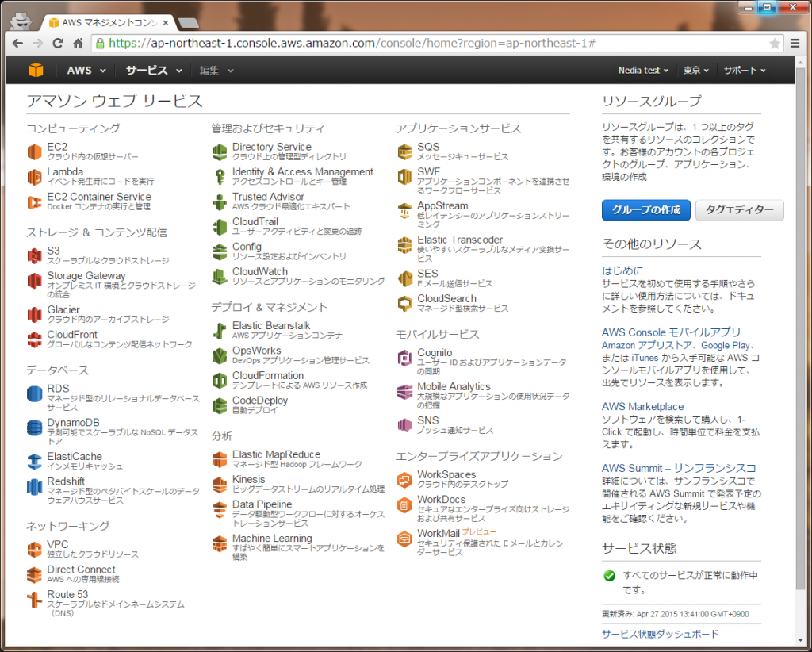Image resolution: width=812 pixels, height=652 pixels.
Task: Open AWS Summit – サンフランシスコ link
Action: click(679, 468)
